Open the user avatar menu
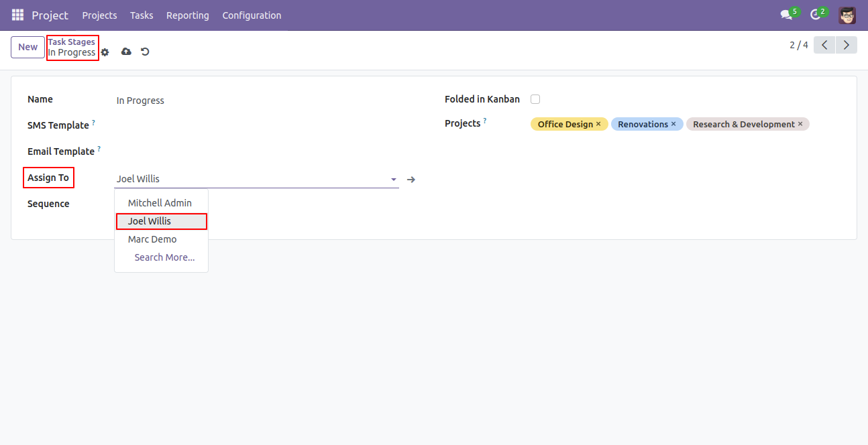 pos(847,15)
